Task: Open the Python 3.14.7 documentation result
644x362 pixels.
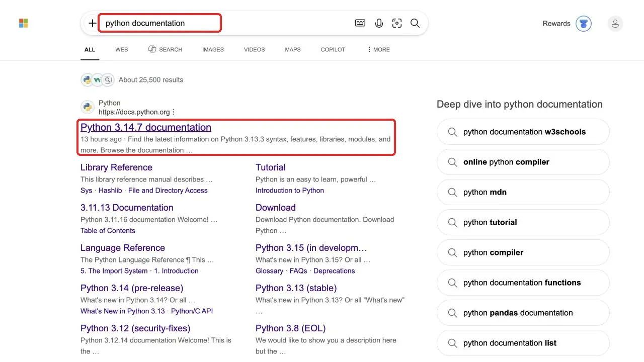Action: point(146,127)
